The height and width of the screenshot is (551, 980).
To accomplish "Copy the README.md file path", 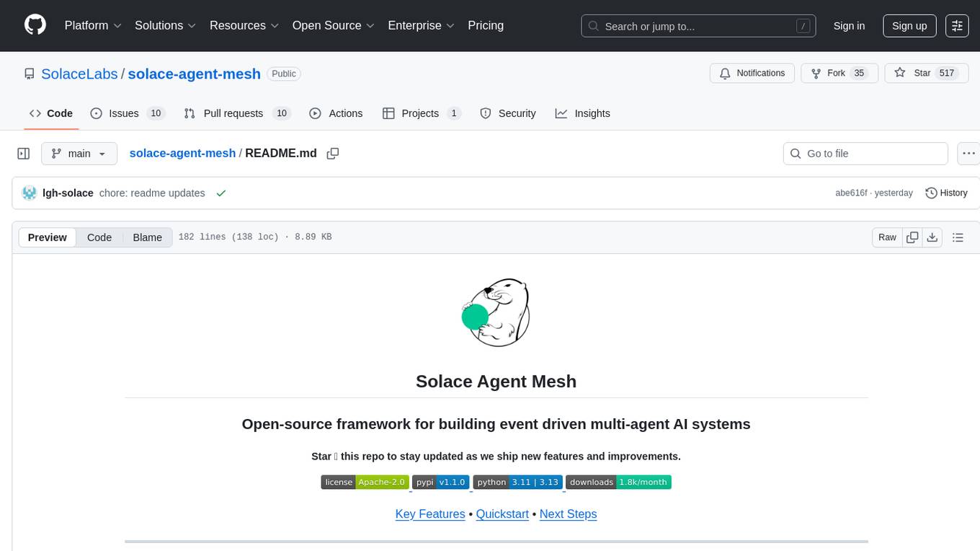I will click(x=333, y=154).
